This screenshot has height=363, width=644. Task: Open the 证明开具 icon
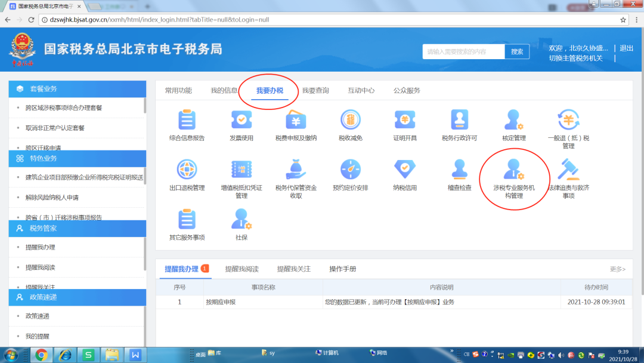(x=405, y=120)
